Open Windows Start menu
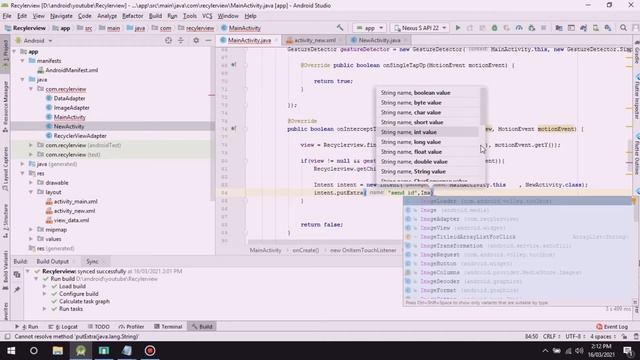Viewport: 640px width, 360px height. 11,351
